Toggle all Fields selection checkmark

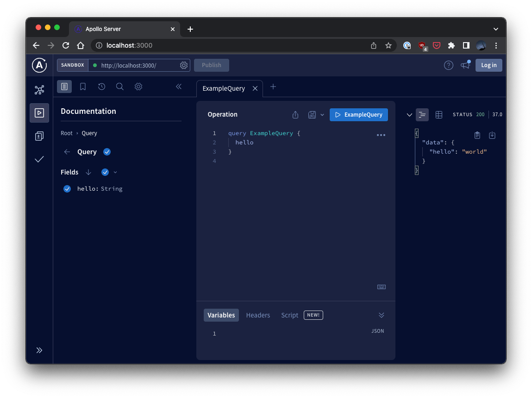tap(105, 172)
